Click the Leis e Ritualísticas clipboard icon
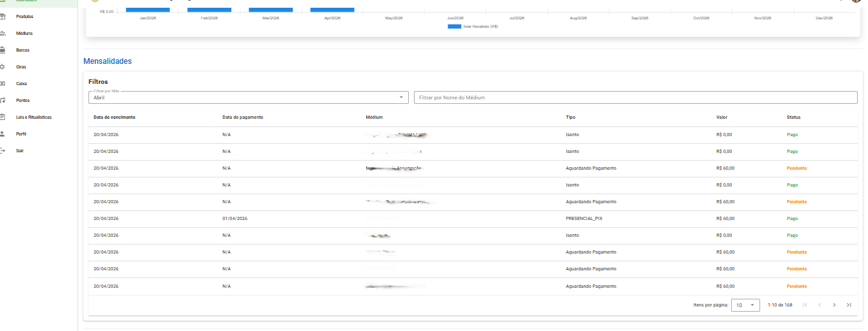 click(3, 117)
